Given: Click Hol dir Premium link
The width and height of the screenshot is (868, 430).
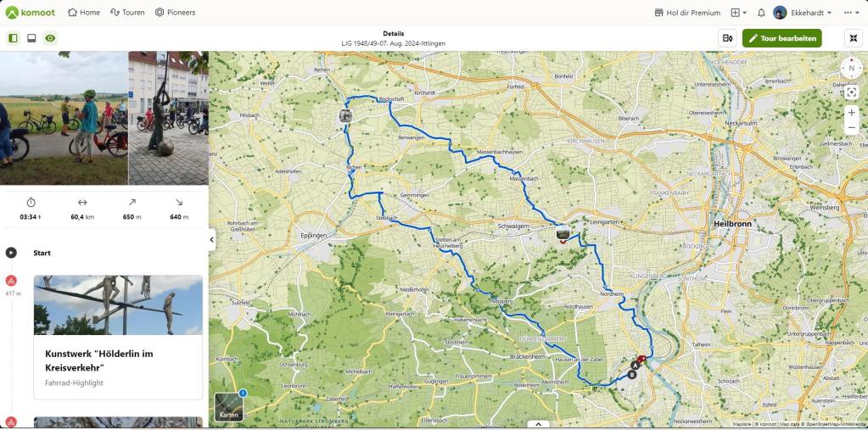Looking at the screenshot, I should point(687,12).
